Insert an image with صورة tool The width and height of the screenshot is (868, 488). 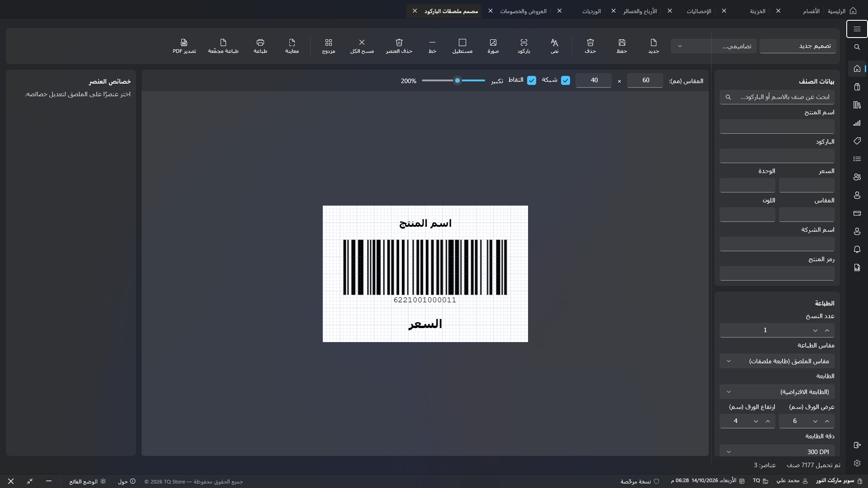pos(493,46)
